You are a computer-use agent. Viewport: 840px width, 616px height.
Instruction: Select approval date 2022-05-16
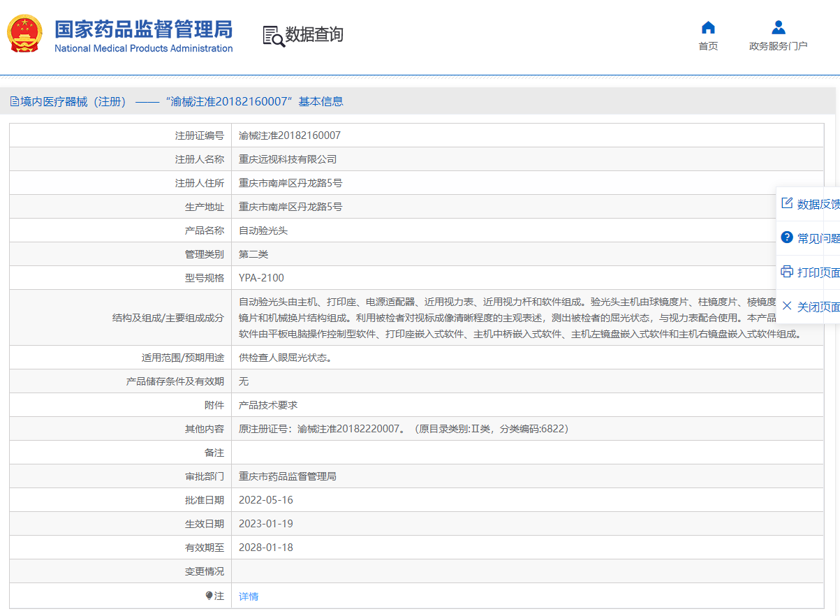pos(266,500)
